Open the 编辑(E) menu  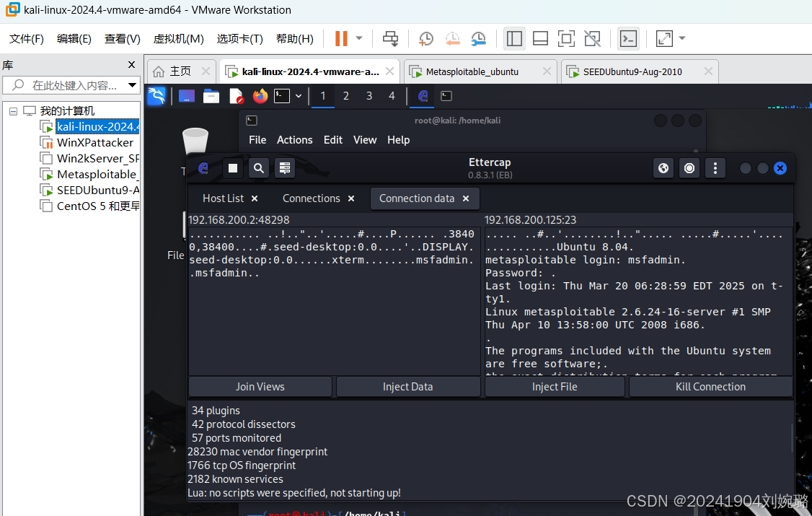[x=74, y=39]
